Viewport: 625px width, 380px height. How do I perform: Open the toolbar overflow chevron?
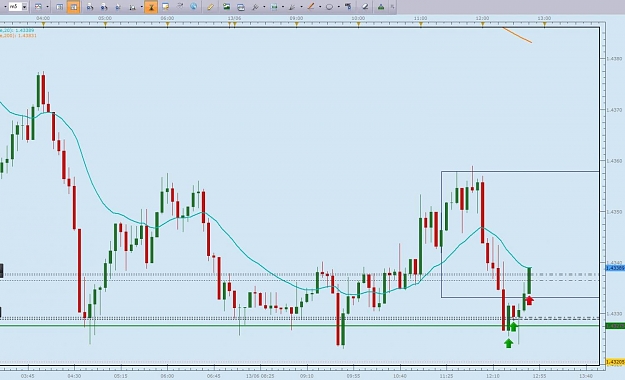click(x=392, y=7)
